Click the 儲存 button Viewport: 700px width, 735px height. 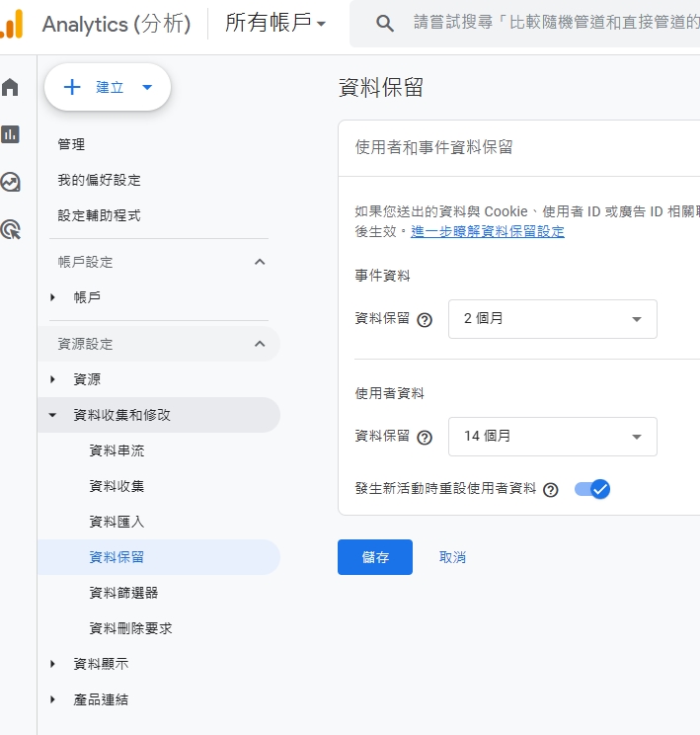click(374, 557)
